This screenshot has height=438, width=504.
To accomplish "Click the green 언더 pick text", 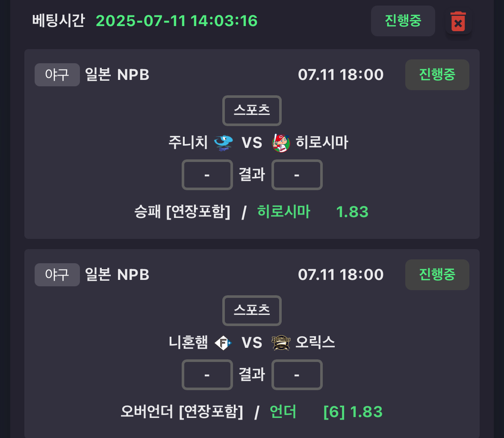I will (x=283, y=412).
